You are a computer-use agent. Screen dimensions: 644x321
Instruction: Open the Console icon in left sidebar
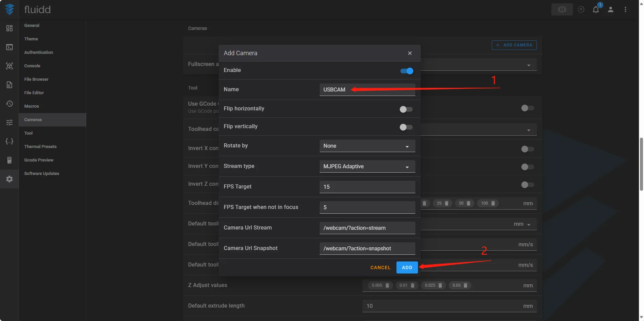click(9, 47)
